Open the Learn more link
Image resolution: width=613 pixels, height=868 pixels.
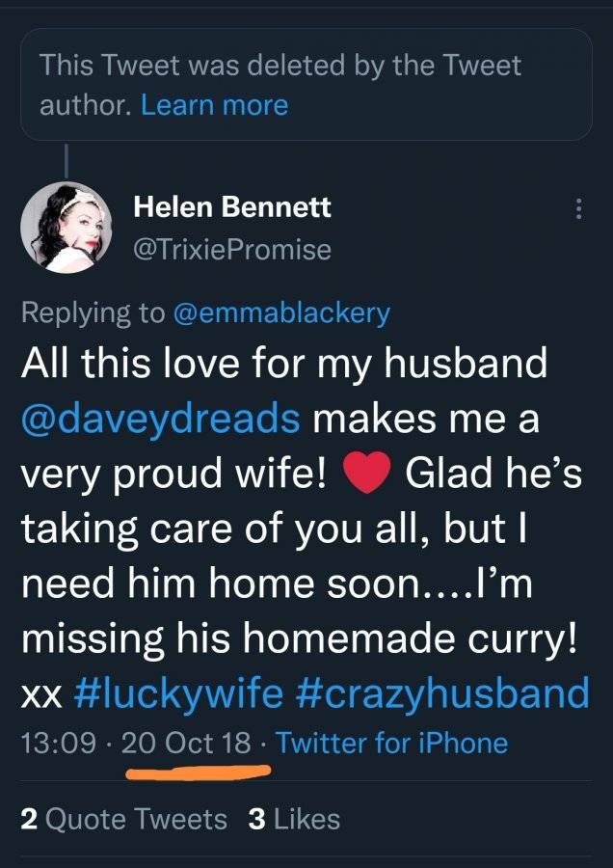(215, 104)
